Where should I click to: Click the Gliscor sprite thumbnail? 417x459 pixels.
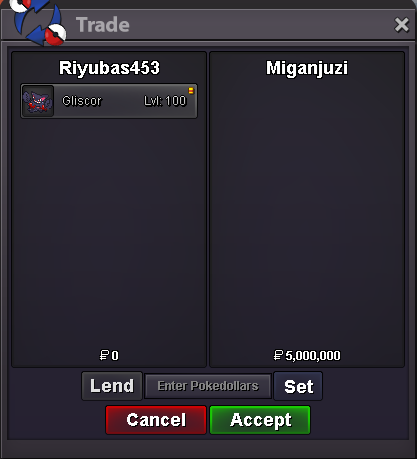[x=38, y=101]
